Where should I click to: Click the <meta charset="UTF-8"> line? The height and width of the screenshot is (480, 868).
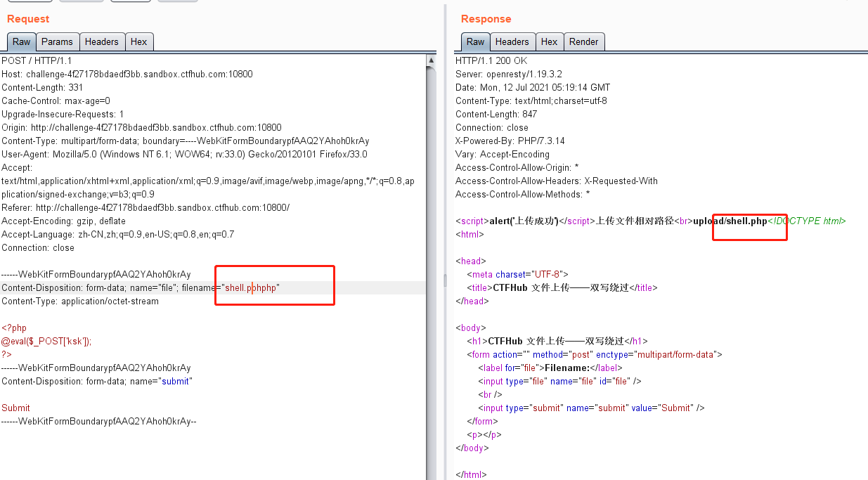[517, 274]
